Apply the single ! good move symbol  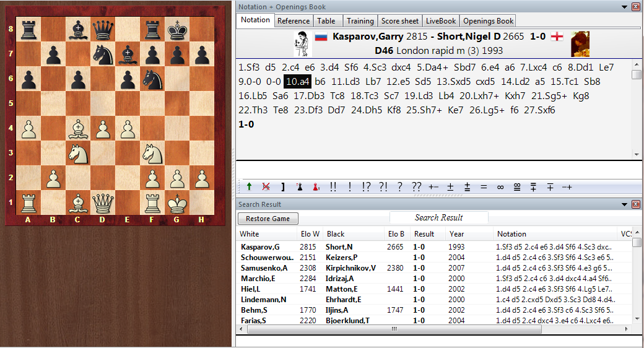tap(349, 187)
